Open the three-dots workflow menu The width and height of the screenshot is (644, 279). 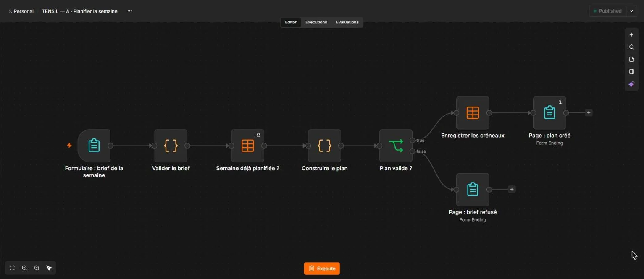coord(130,11)
